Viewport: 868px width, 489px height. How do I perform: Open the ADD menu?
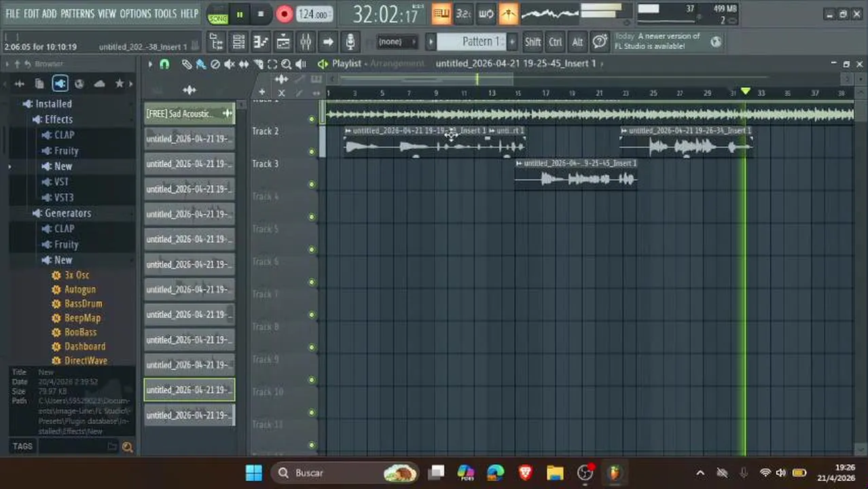pyautogui.click(x=50, y=14)
